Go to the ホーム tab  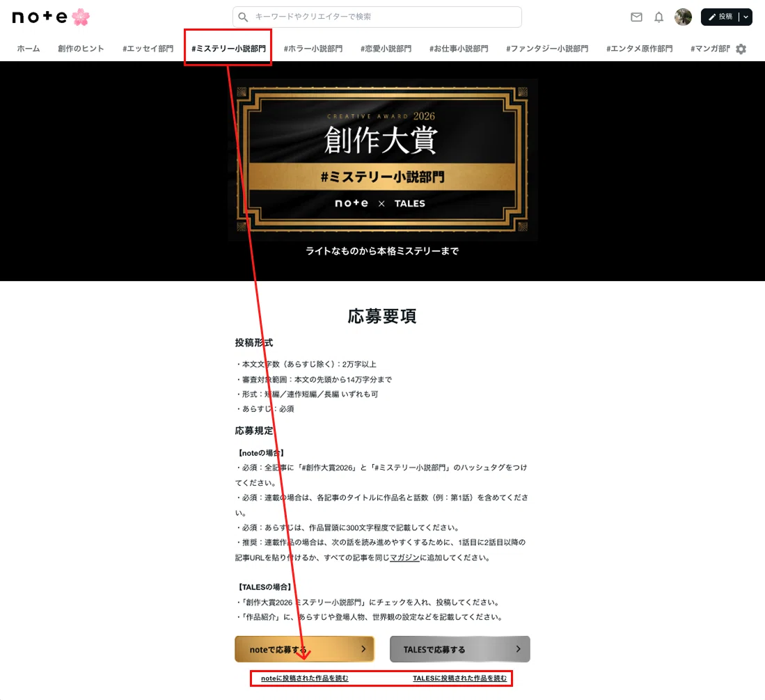(29, 49)
